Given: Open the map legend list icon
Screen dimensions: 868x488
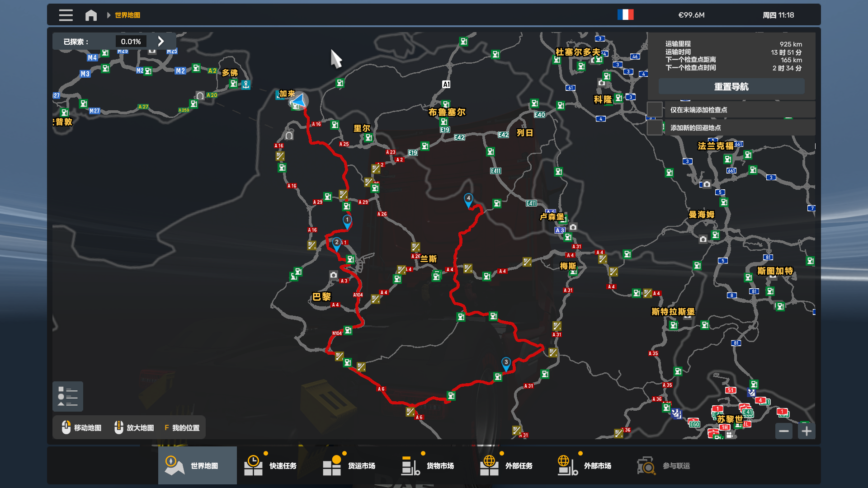Looking at the screenshot, I should [x=68, y=397].
